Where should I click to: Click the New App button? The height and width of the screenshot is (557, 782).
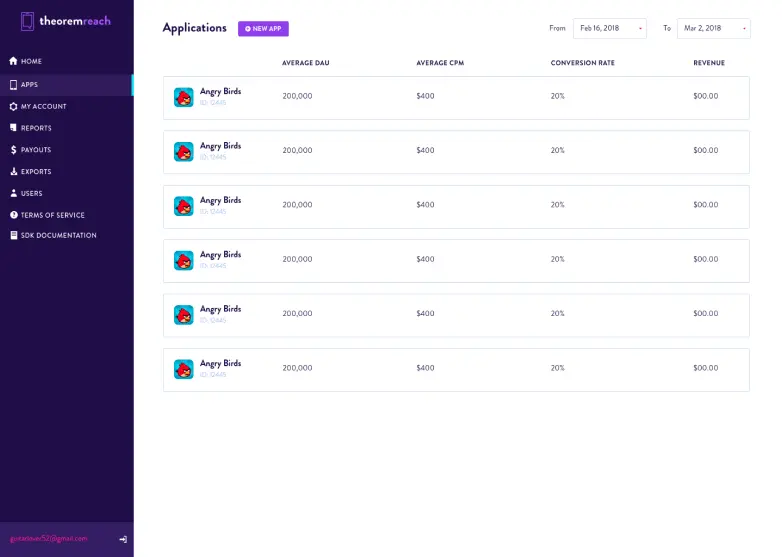pos(263,28)
